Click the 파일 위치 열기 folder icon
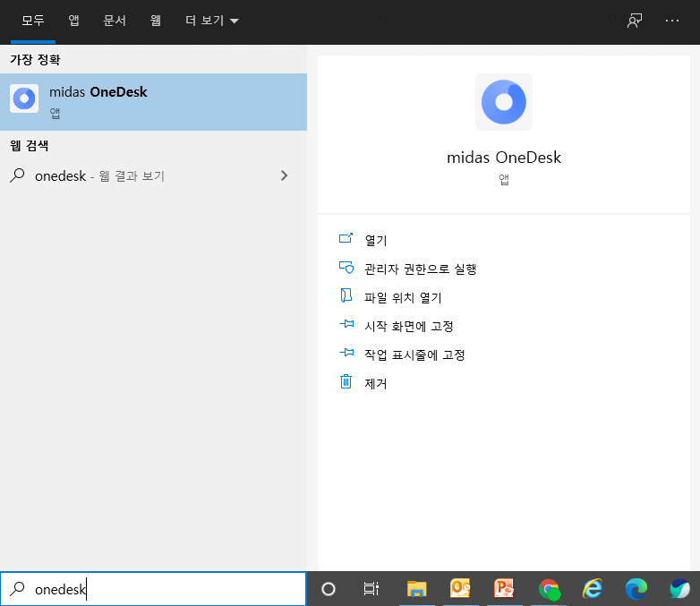 346,296
